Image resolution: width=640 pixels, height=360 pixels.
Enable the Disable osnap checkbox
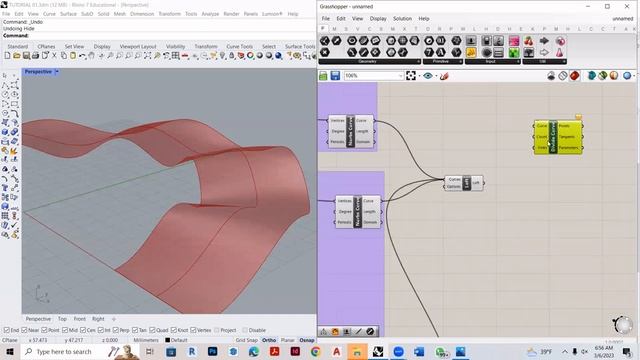pos(245,330)
